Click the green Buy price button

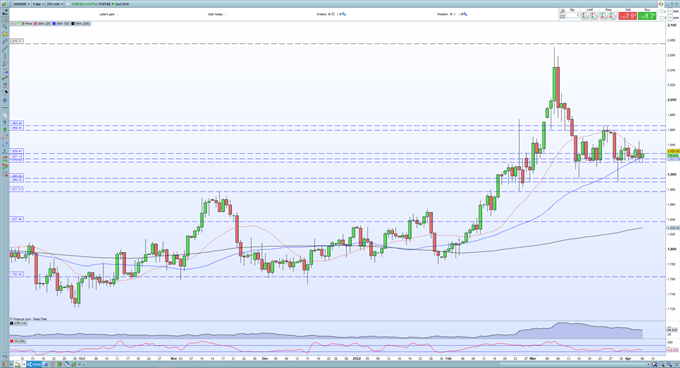647,16
